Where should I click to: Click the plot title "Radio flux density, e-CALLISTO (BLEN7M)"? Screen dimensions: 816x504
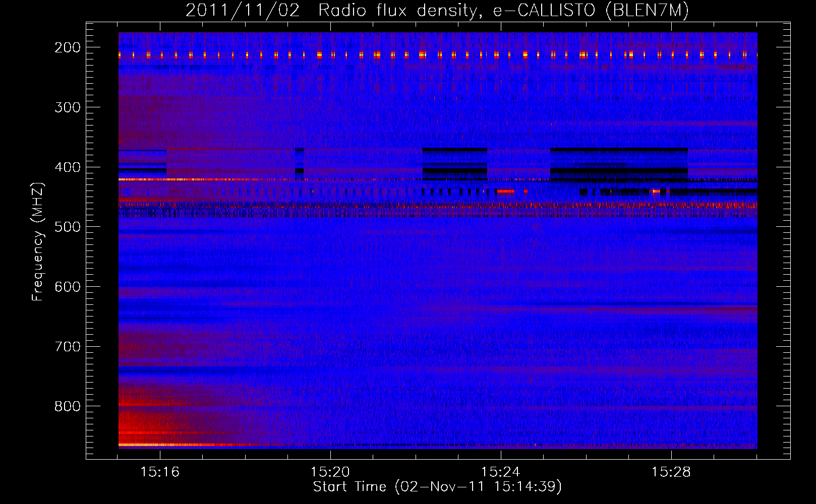(503, 11)
